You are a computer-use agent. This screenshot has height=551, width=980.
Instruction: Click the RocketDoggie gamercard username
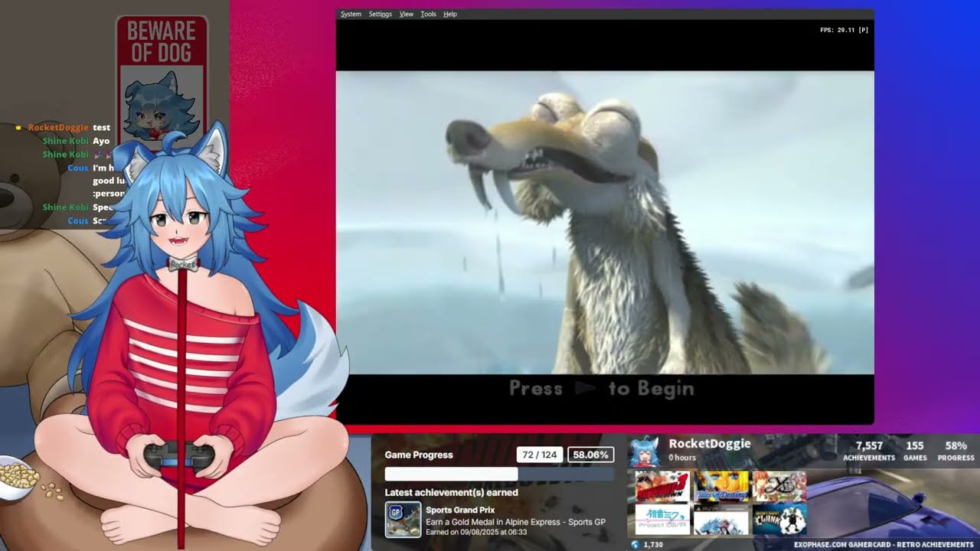coord(710,444)
